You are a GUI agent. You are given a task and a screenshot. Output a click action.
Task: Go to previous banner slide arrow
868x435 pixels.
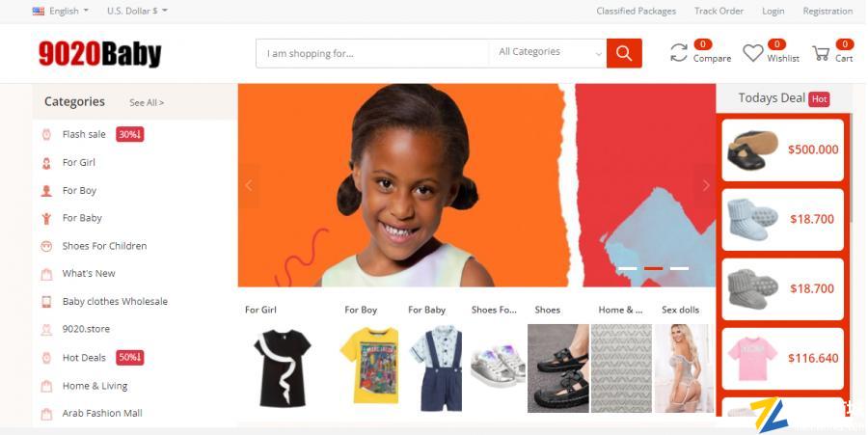pos(249,185)
